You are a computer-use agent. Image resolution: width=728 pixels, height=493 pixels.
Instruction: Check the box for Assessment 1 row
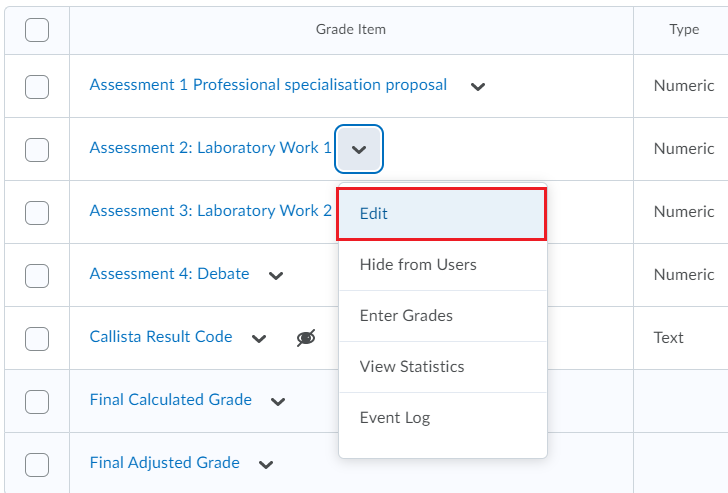pos(37,87)
